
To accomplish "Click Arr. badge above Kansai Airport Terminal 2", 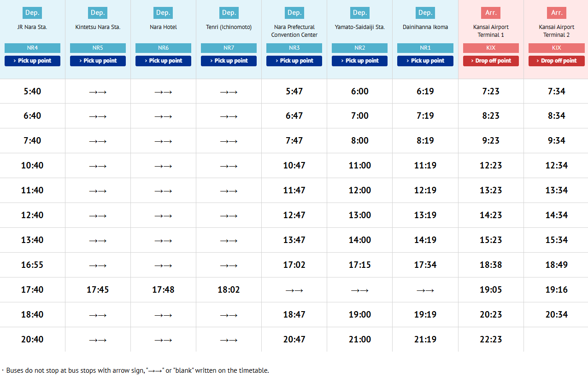I will (556, 12).
